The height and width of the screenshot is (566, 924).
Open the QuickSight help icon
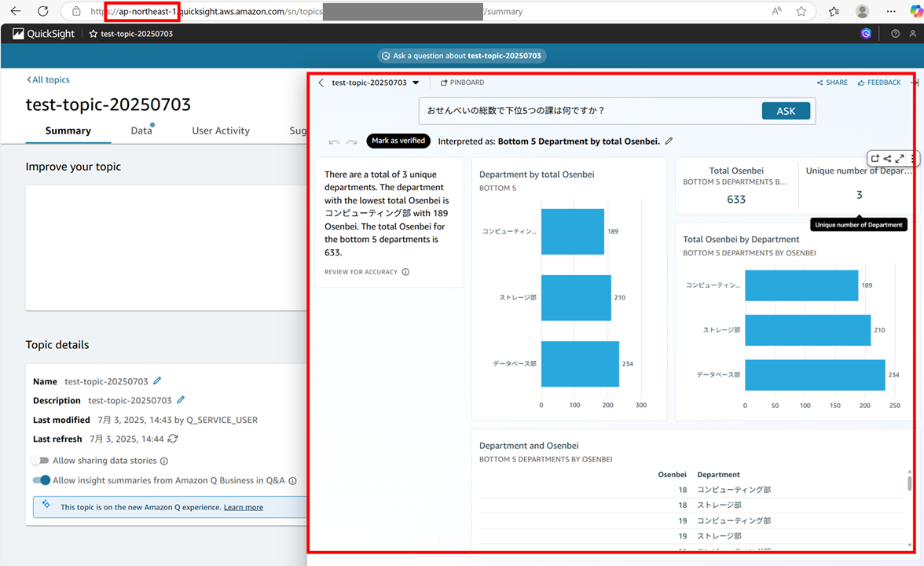895,34
